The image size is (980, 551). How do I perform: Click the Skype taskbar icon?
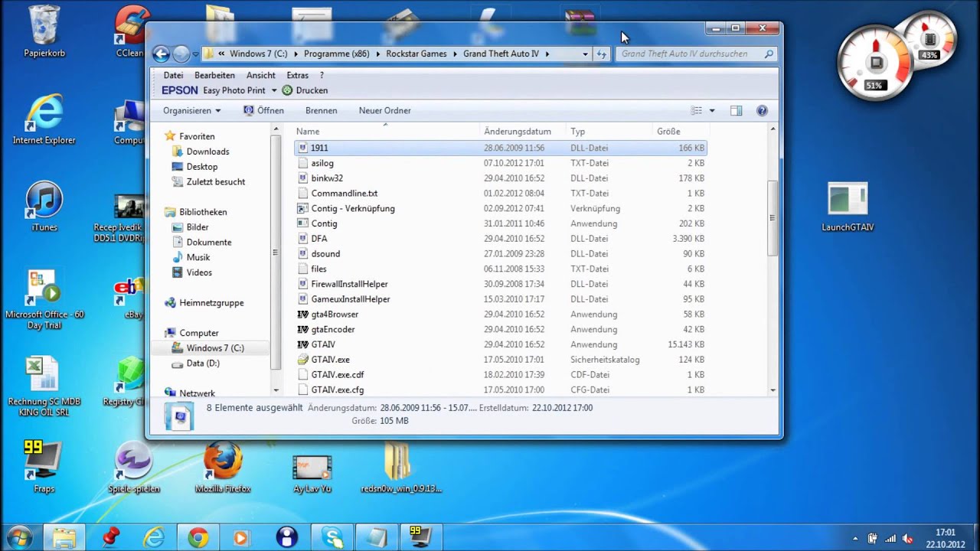(333, 538)
